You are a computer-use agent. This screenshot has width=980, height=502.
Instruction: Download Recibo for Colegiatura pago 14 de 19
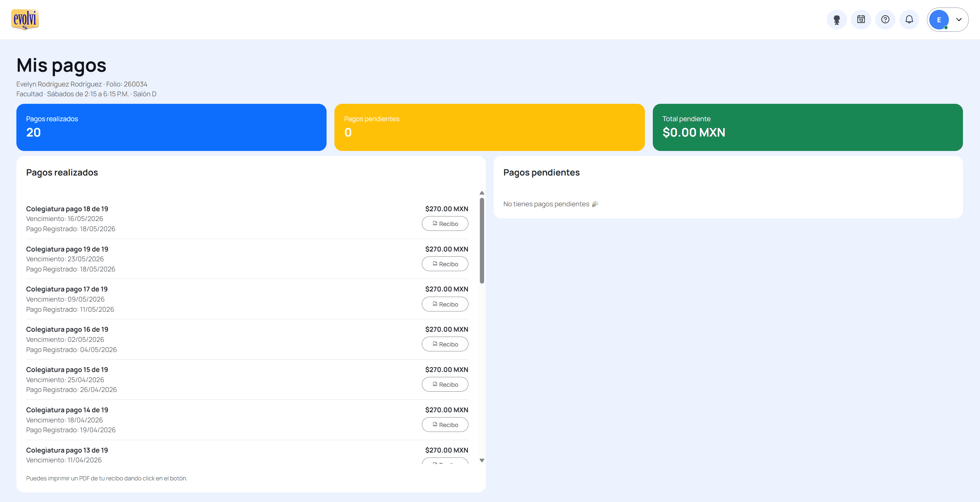point(445,425)
